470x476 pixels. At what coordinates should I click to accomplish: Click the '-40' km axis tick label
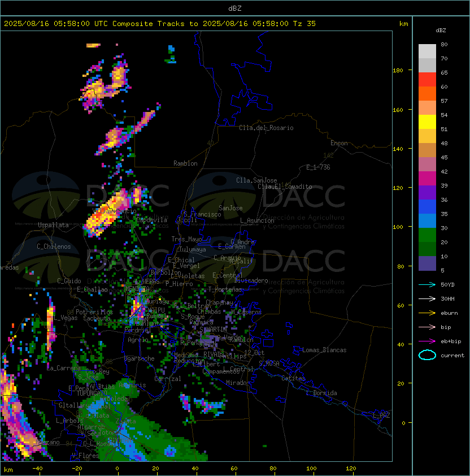38,469
